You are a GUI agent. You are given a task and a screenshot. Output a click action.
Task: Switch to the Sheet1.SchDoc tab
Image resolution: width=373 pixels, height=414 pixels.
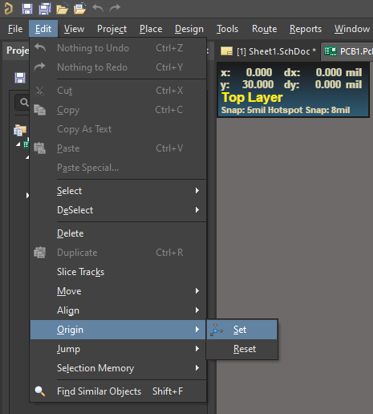(269, 51)
